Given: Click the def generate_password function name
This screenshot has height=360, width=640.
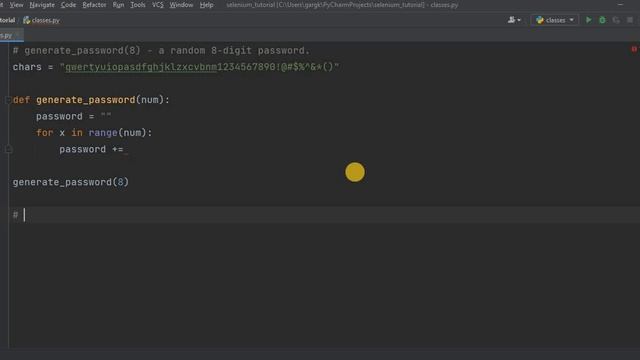Looking at the screenshot, I should (x=85, y=100).
